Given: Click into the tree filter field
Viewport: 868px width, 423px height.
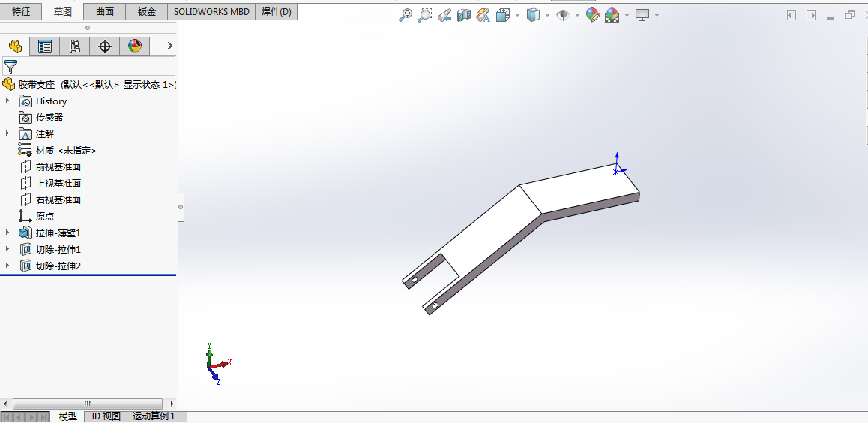Looking at the screenshot, I should point(89,67).
